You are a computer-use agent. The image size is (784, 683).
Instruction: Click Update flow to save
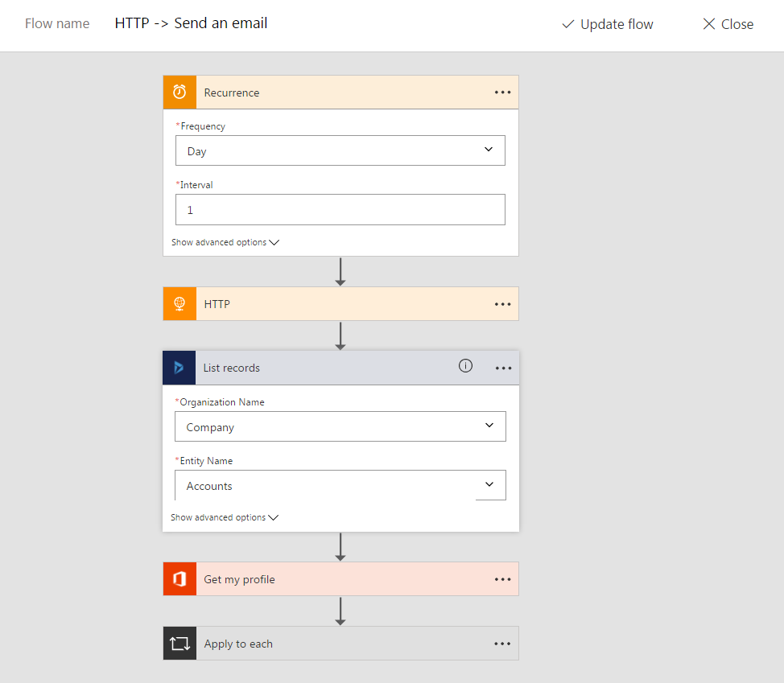tap(608, 24)
